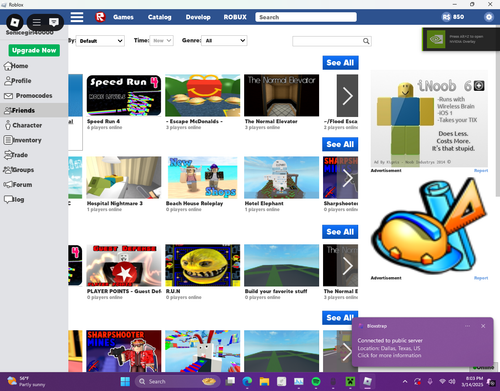This screenshot has width=500, height=391.
Task: Open the Develop navigation tab
Action: click(198, 17)
